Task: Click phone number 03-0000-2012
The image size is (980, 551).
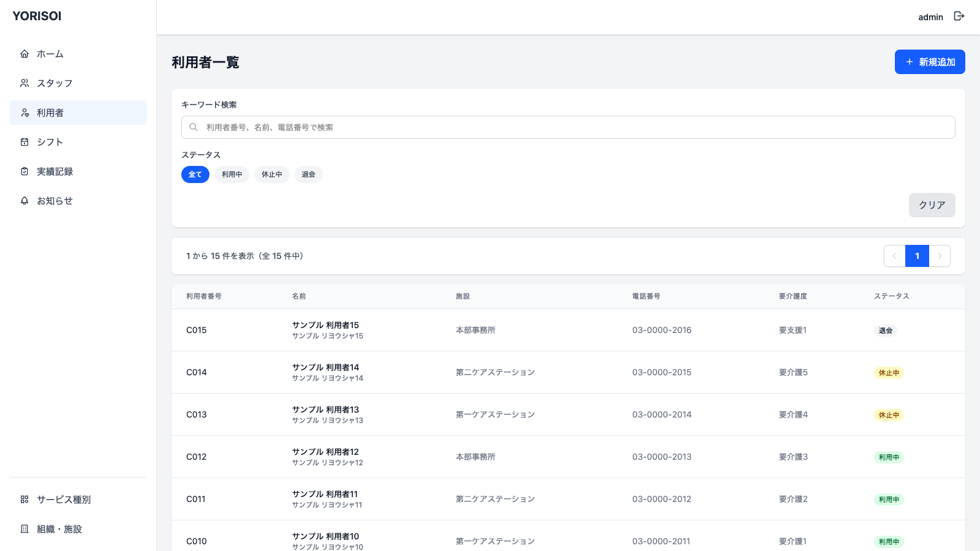Action: (662, 499)
